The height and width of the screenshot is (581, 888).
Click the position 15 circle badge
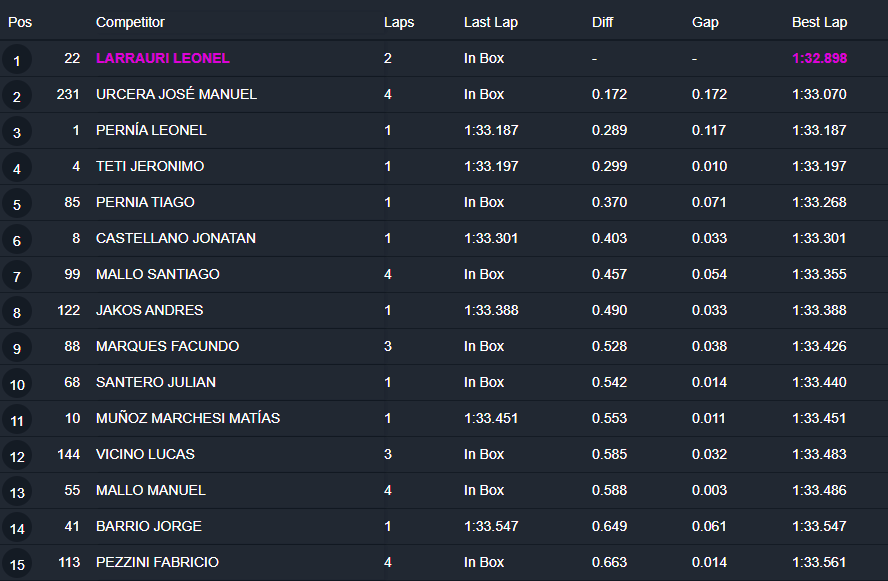[x=16, y=564]
